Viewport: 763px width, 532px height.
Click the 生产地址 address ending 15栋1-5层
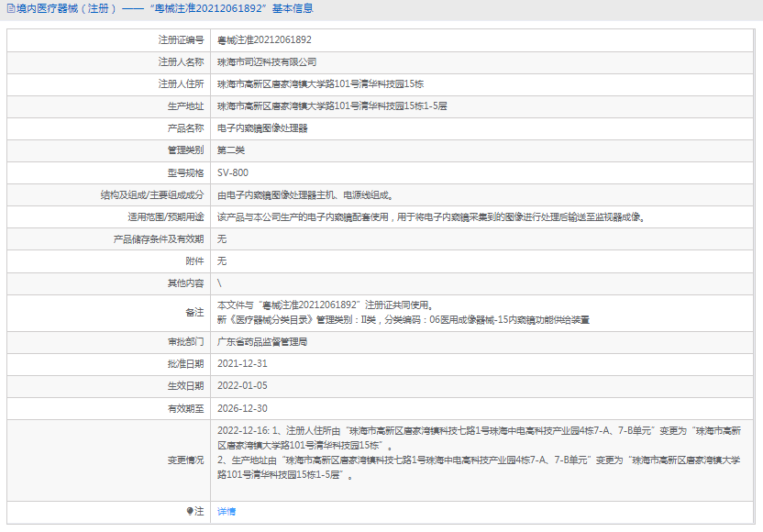(332, 106)
